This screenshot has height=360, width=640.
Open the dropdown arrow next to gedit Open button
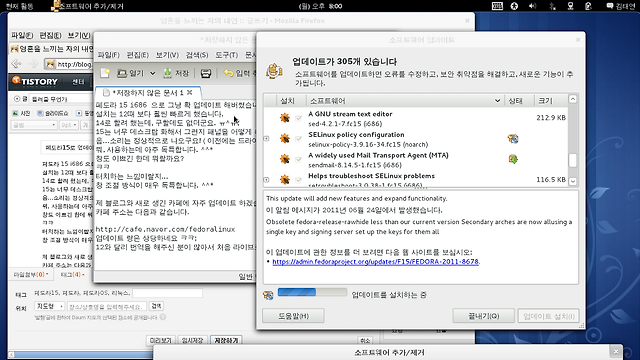pyautogui.click(x=152, y=73)
